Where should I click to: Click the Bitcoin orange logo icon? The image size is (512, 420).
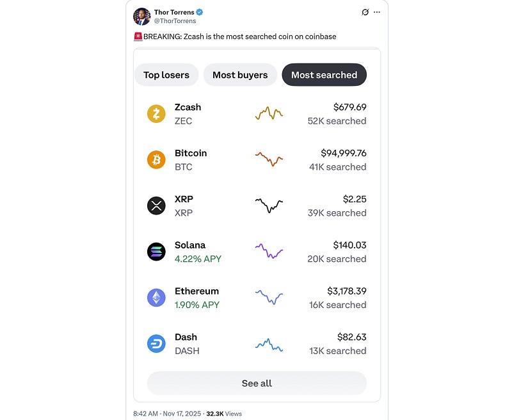coord(156,160)
